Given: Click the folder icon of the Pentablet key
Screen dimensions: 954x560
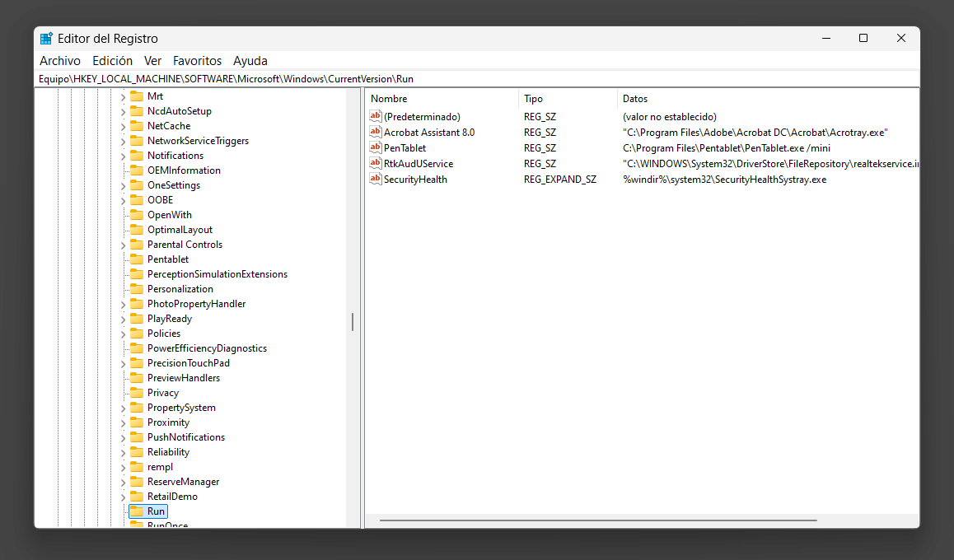Looking at the screenshot, I should pyautogui.click(x=137, y=259).
